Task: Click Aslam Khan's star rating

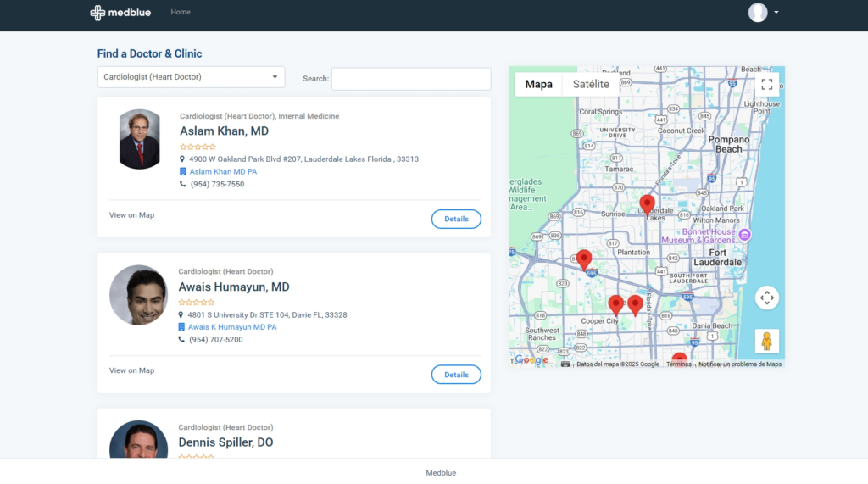Action: pos(198,147)
